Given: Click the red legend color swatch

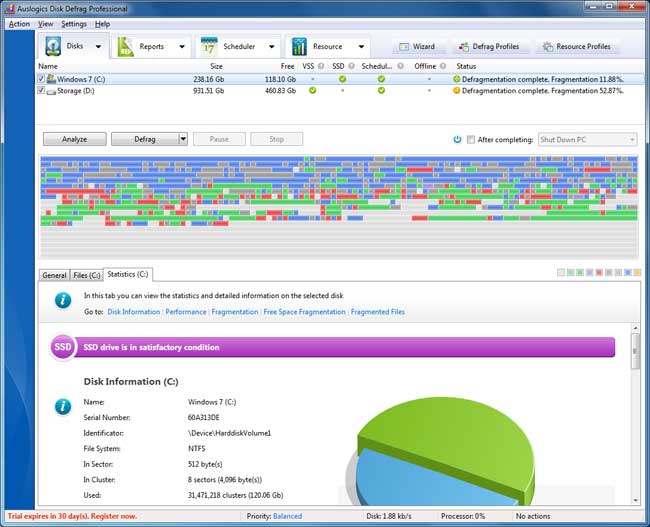Looking at the screenshot, I should (x=599, y=272).
